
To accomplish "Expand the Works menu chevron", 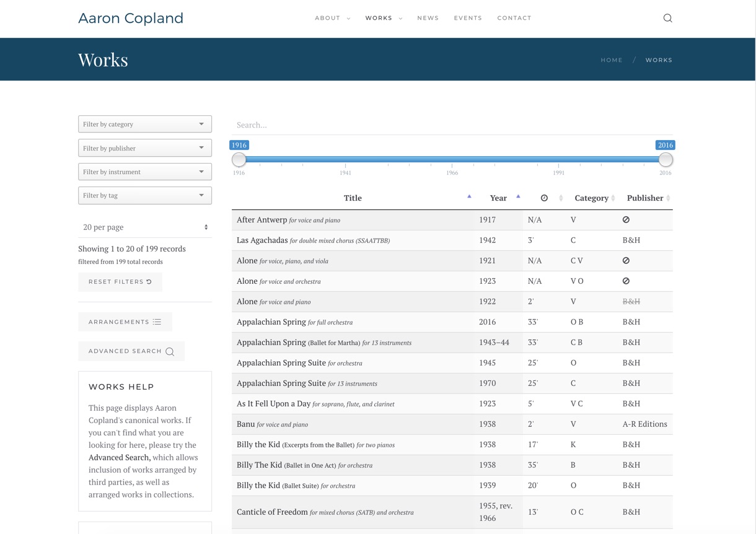I will pos(400,19).
